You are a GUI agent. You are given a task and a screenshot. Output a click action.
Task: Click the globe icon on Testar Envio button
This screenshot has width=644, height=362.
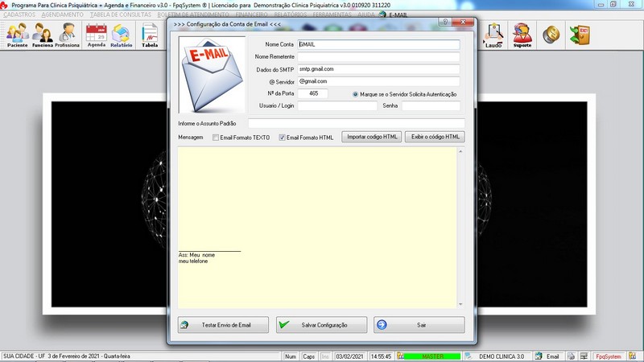point(184,325)
